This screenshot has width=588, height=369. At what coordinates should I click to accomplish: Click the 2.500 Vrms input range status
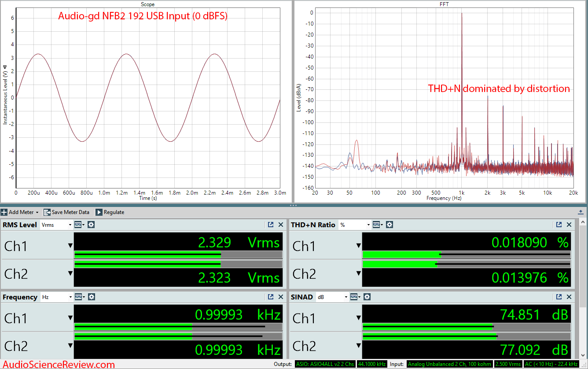(507, 364)
